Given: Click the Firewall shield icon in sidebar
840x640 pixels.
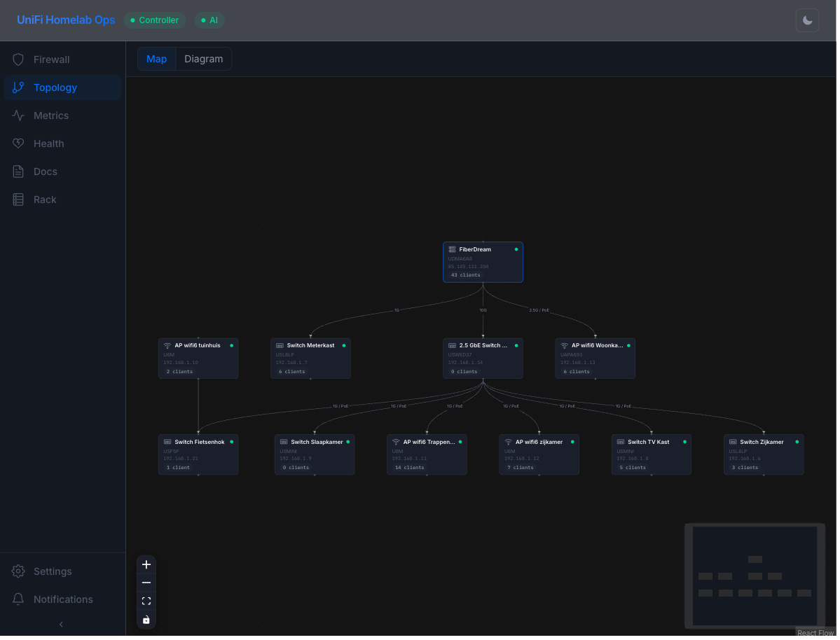Looking at the screenshot, I should pos(18,60).
